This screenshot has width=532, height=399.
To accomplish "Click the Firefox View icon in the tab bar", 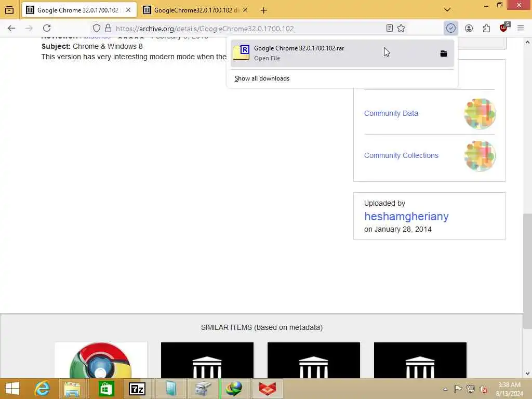I will tap(9, 10).
